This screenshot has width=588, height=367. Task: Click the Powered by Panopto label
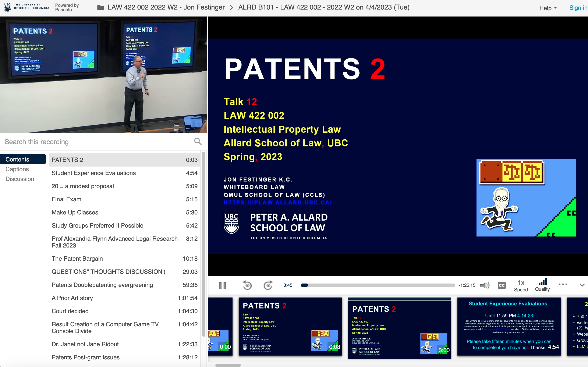(x=67, y=8)
